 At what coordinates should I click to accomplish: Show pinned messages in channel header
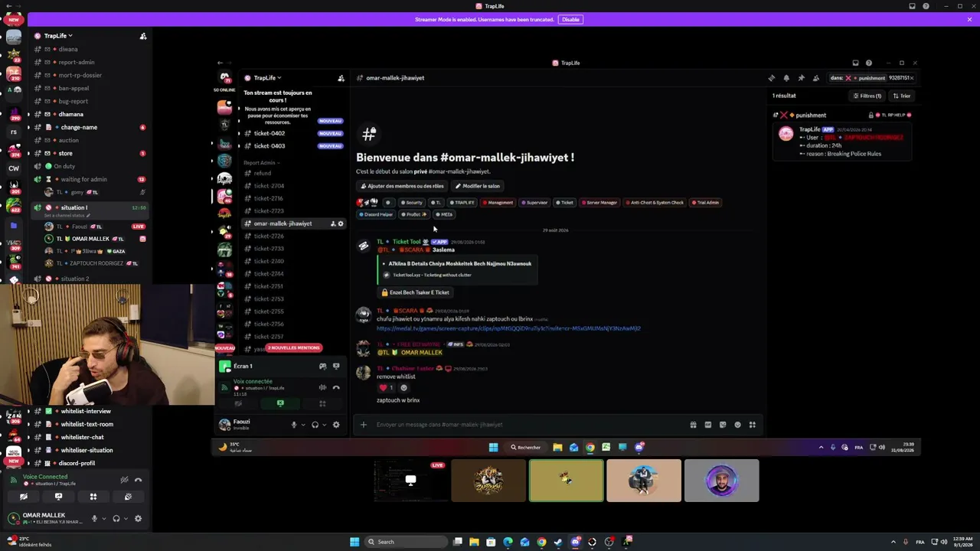[x=801, y=78]
